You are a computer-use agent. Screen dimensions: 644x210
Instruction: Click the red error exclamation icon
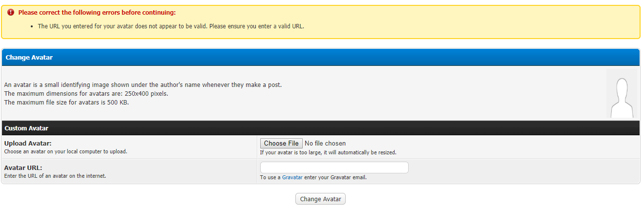tap(11, 13)
